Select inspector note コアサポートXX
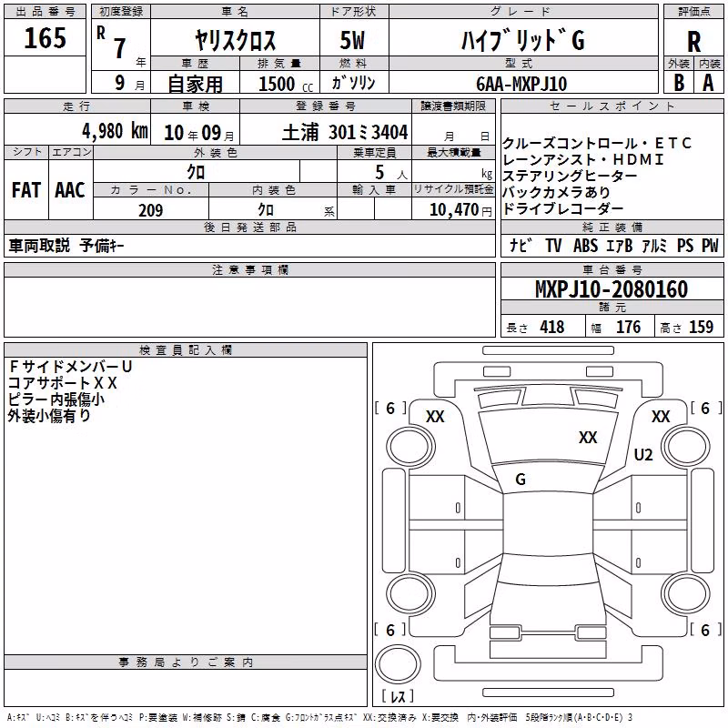The width and height of the screenshot is (728, 728). [x=63, y=383]
